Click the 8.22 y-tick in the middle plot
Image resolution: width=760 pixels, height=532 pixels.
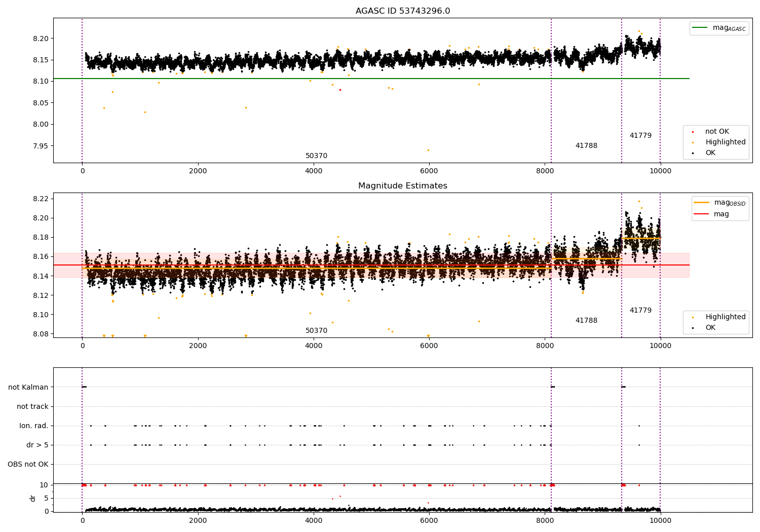[42, 199]
